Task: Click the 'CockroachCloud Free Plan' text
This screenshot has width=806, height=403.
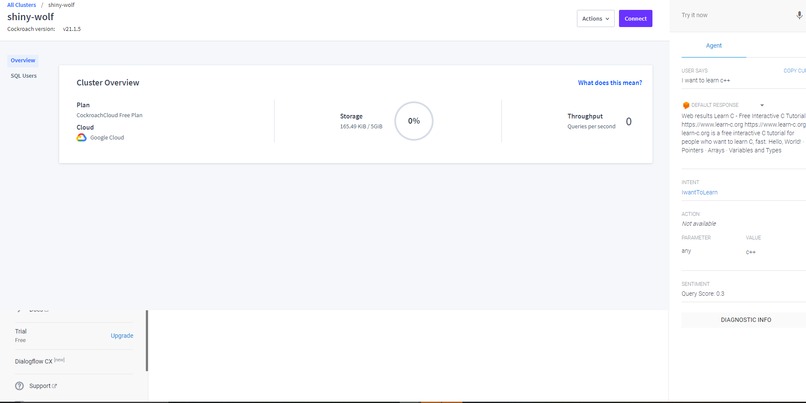Action: (109, 115)
